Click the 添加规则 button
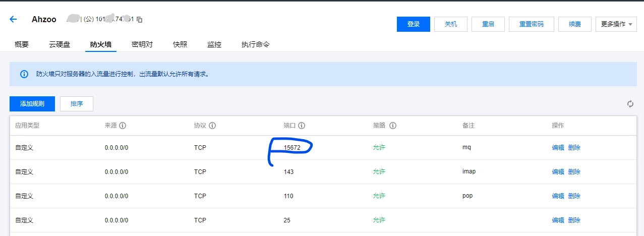 pyautogui.click(x=32, y=104)
